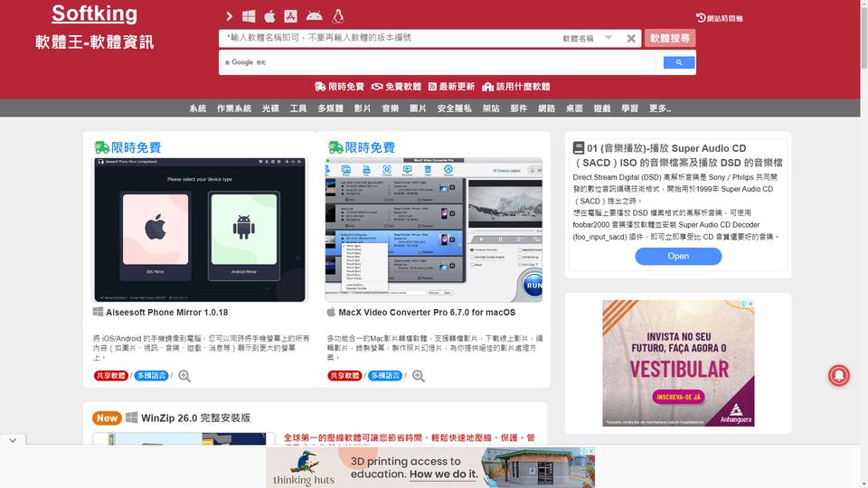Click magnifier zoom icon under MacX card
This screenshot has height=488, width=868.
pyautogui.click(x=419, y=376)
